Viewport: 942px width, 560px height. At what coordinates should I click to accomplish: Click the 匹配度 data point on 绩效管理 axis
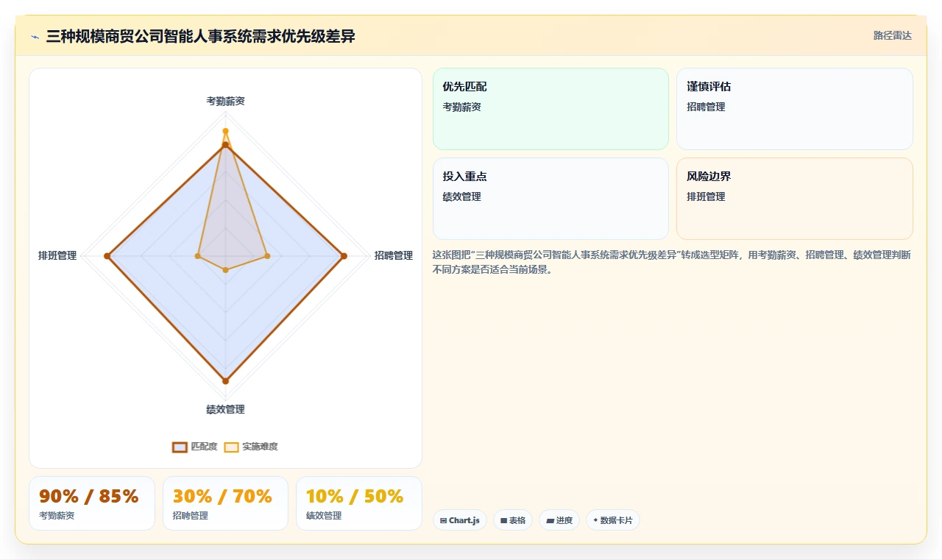pos(225,380)
